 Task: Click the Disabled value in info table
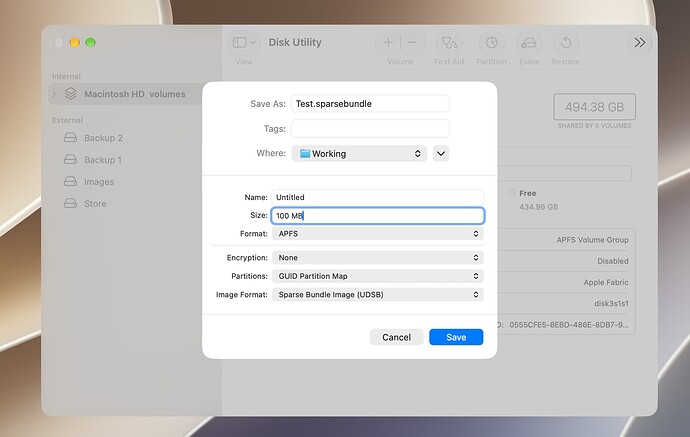[x=613, y=261]
